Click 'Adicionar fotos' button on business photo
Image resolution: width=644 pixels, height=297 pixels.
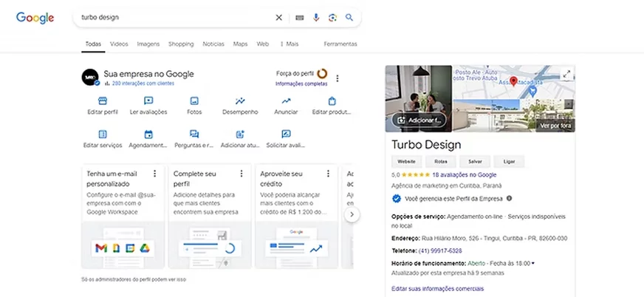[x=419, y=120]
